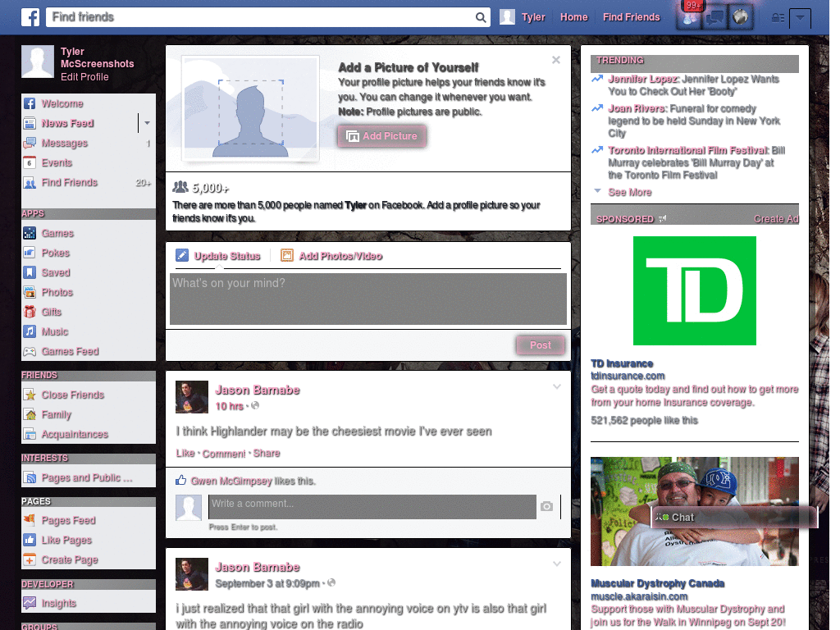Open the TD Insurance ad image
The width and height of the screenshot is (840, 630).
point(694,291)
